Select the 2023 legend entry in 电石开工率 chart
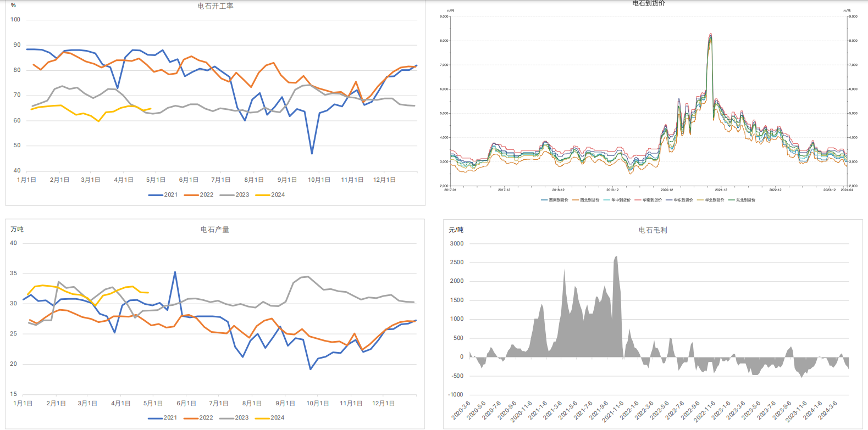The width and height of the screenshot is (868, 430). [x=235, y=195]
